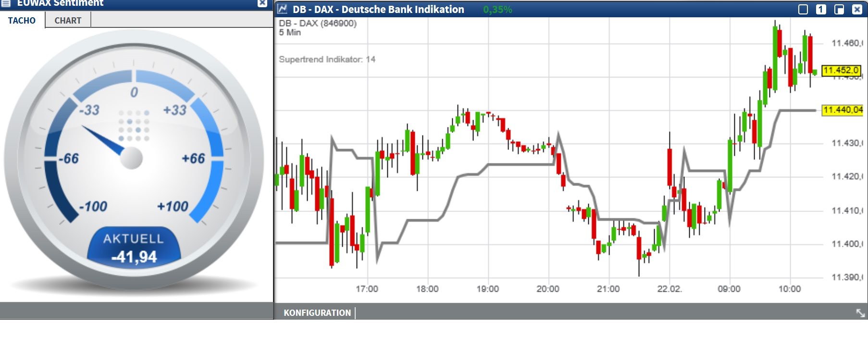The image size is (868, 337).
Task: Click the yellow 11.452,0 price label
Action: 842,70
